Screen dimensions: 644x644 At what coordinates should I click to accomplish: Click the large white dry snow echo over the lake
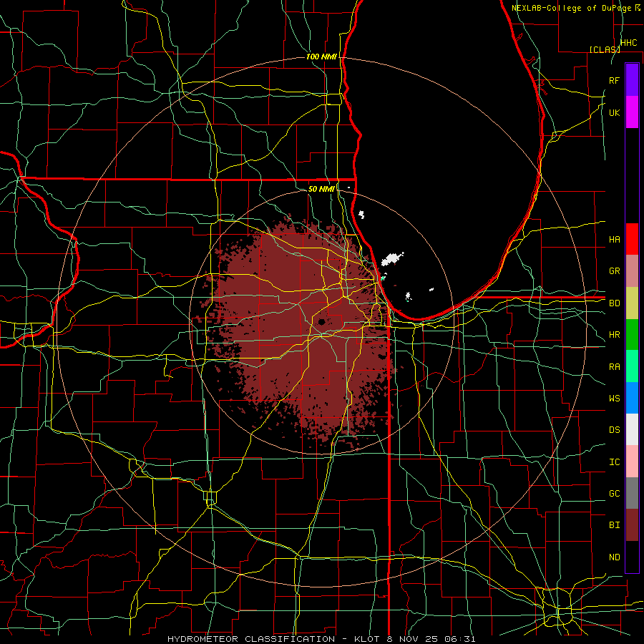tap(391, 259)
